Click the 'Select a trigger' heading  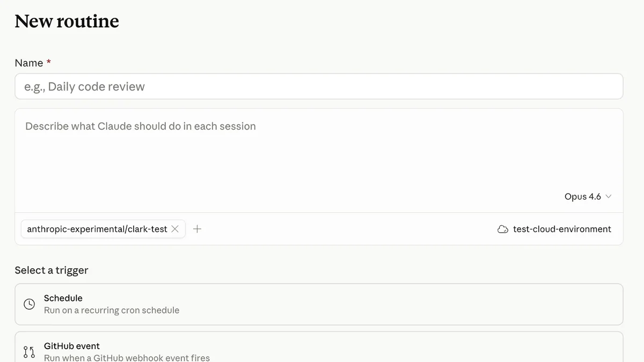tap(52, 270)
